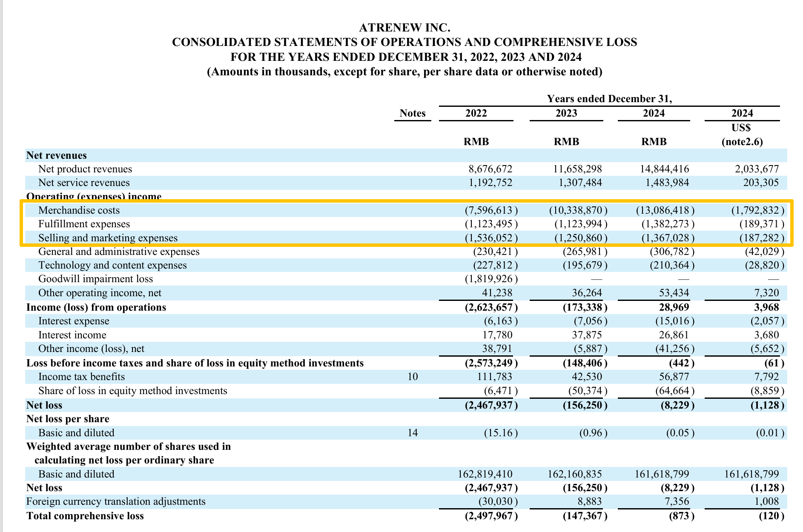Viewport: 803px width, 532px height.
Task: Click the (120) comprehensive loss US$ value
Action: 771,516
